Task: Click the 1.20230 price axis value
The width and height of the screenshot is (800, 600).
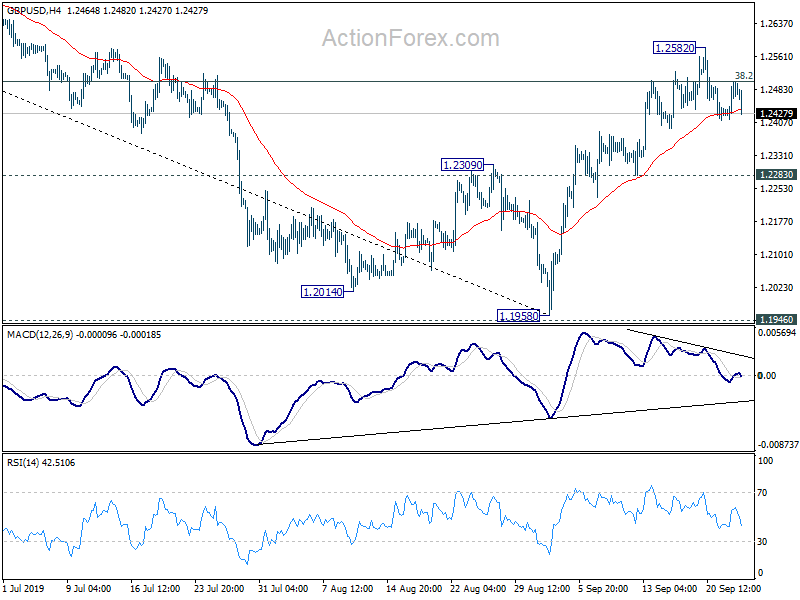Action: [x=777, y=287]
